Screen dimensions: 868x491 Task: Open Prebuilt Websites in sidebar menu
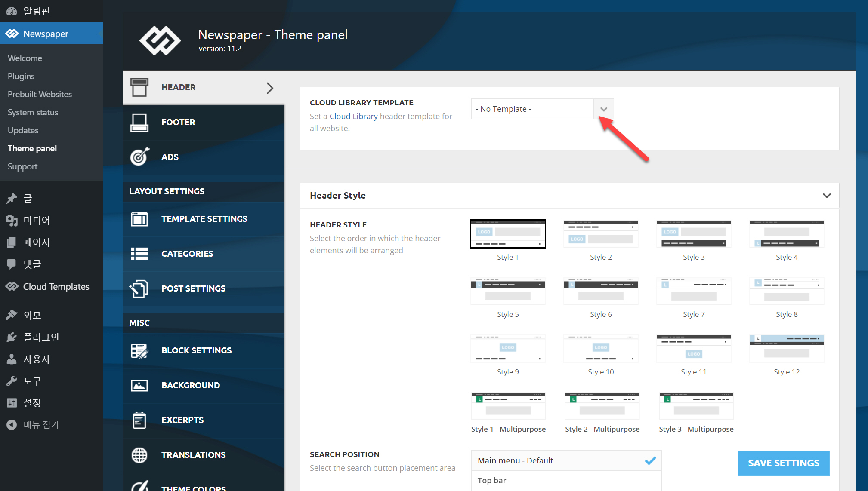click(x=40, y=94)
